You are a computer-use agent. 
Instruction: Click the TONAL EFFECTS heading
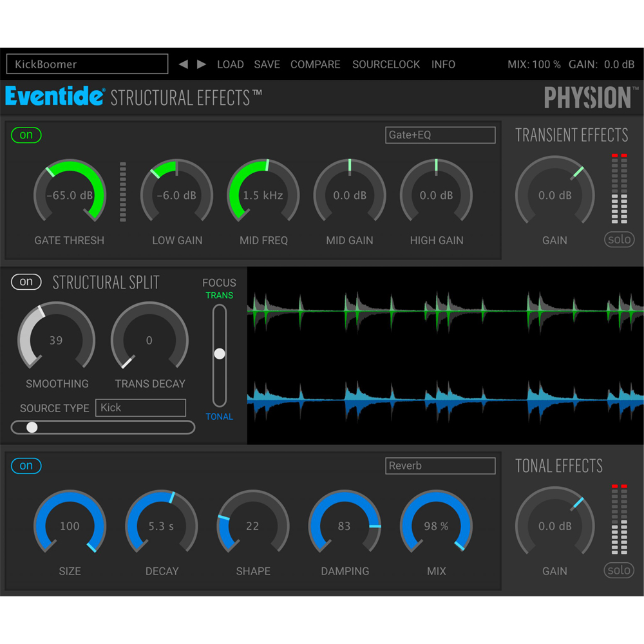tap(559, 466)
